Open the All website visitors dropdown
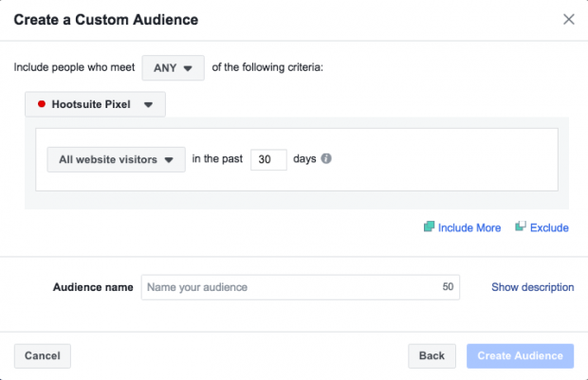 tap(117, 159)
